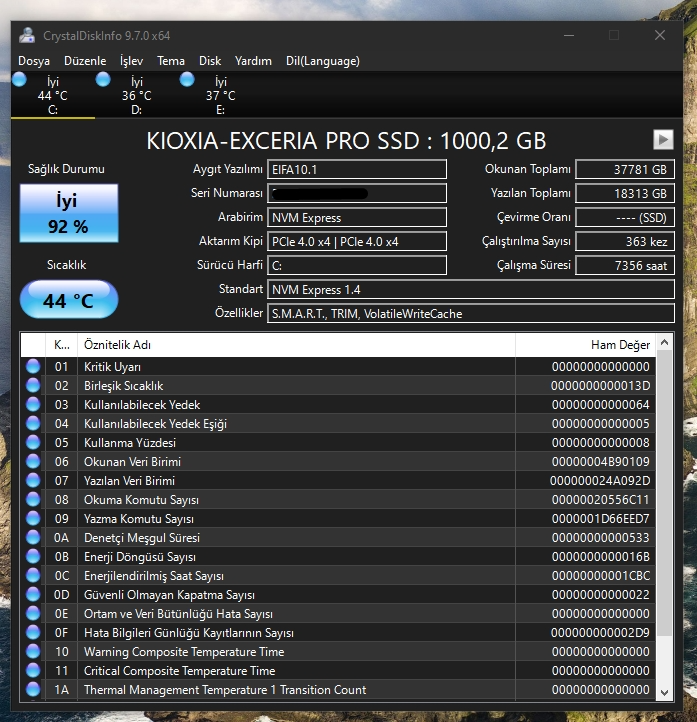This screenshot has width=697, height=722.
Task: Select raw value 0000000000013D
Action: pos(600,385)
